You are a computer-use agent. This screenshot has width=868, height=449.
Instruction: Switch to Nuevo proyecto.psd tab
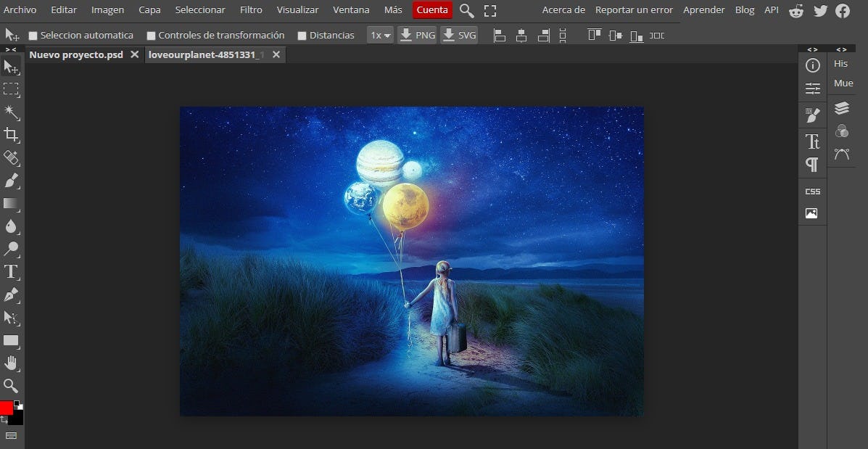pyautogui.click(x=76, y=54)
